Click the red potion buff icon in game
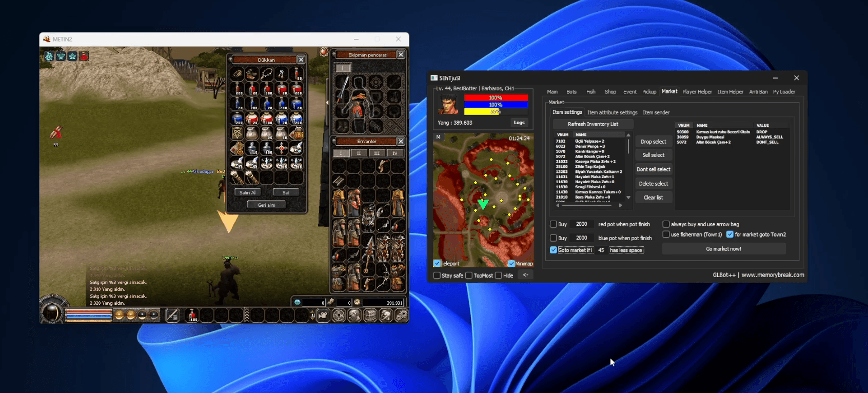Image resolution: width=868 pixels, height=393 pixels. 84,56
